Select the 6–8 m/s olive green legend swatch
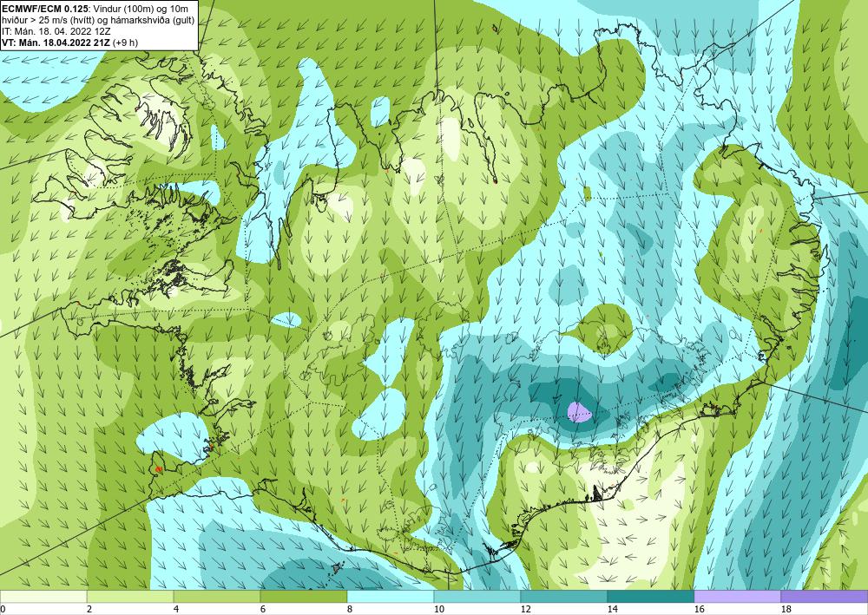 click(304, 596)
